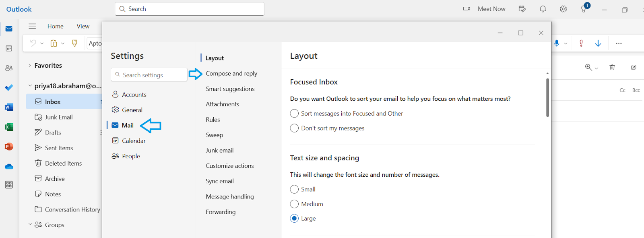Launch Excel from the app rail
The height and width of the screenshot is (238, 644).
9,127
